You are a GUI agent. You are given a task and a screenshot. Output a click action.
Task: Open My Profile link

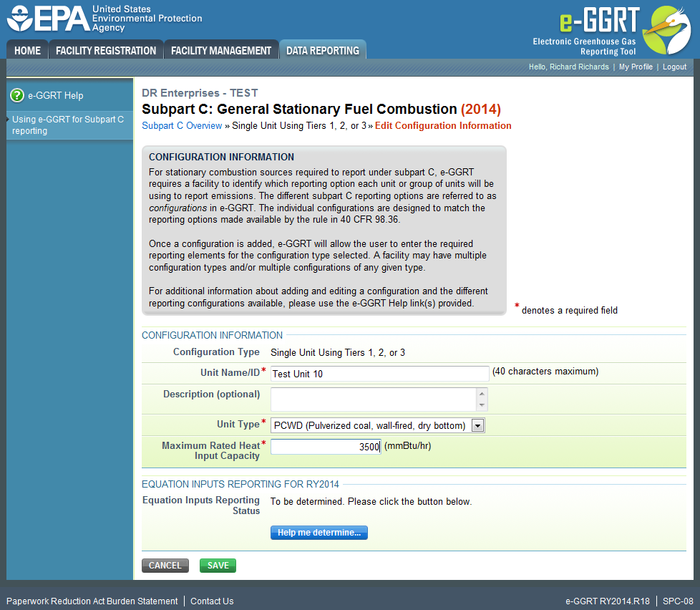[636, 67]
